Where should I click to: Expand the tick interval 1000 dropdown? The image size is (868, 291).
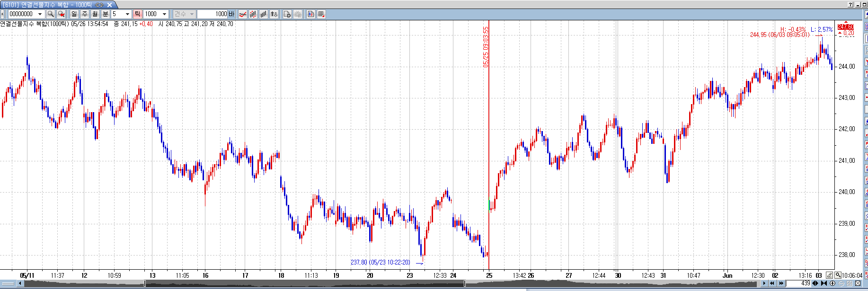tap(164, 14)
